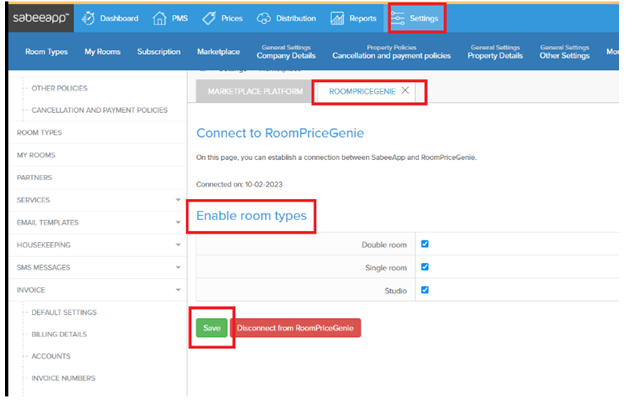Screen dimensions: 627x413
Task: Expand the Email Templates sidebar section
Action: click(177, 223)
